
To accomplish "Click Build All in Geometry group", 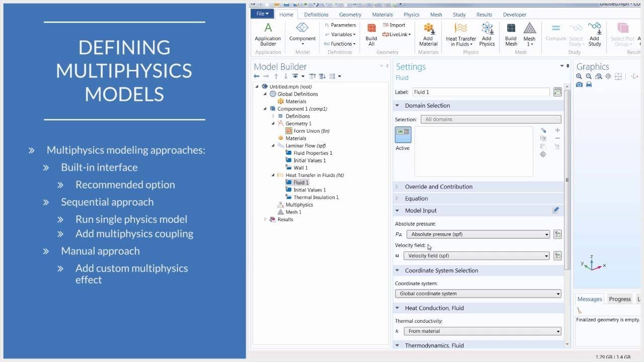I will (371, 34).
